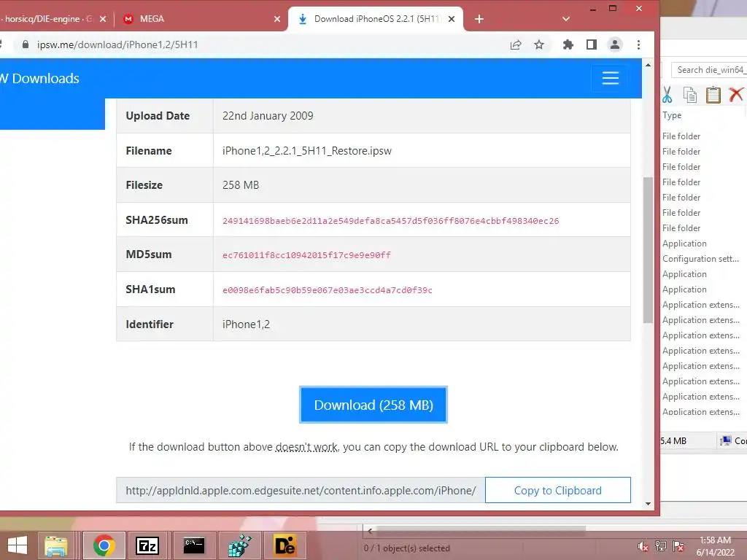Open the Windows Start button

coord(18,545)
